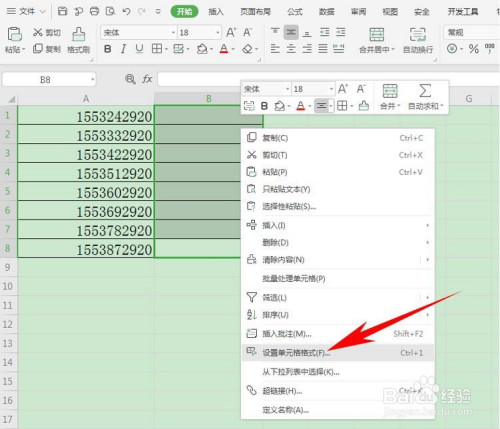The height and width of the screenshot is (429, 500).
Task: Click the magnifier icon beside fx
Action: pyautogui.click(x=130, y=79)
